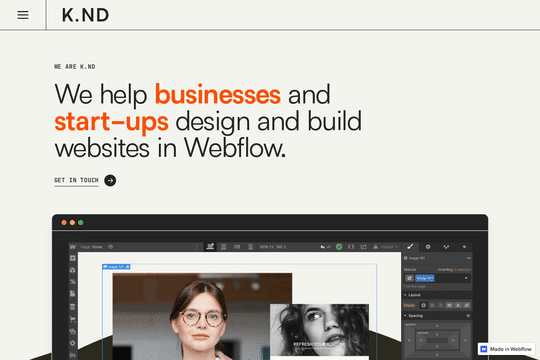Select the mobile landscape breakpoint icon in the Designer mockup

click(x=237, y=247)
